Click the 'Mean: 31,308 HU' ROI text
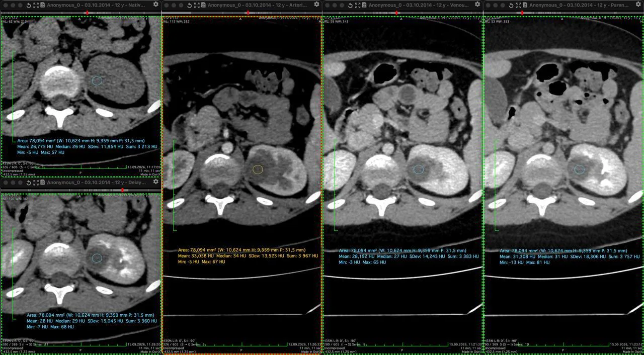The height and width of the screenshot is (355, 644). click(x=518, y=256)
